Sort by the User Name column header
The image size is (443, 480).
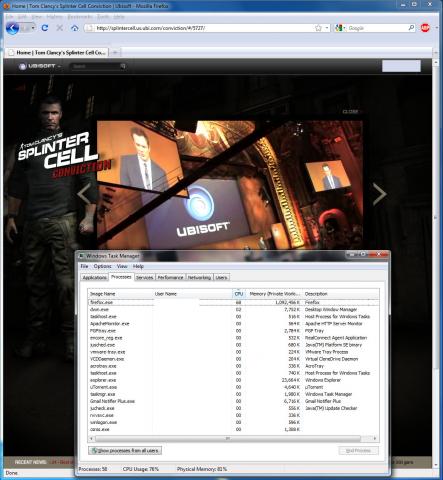(x=192, y=294)
